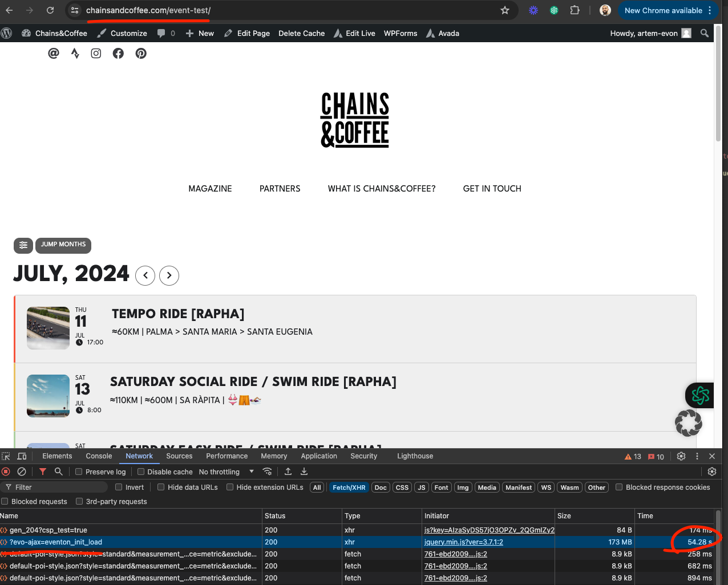Open MAGAZINE nav menu item
This screenshot has width=728, height=585.
point(210,189)
